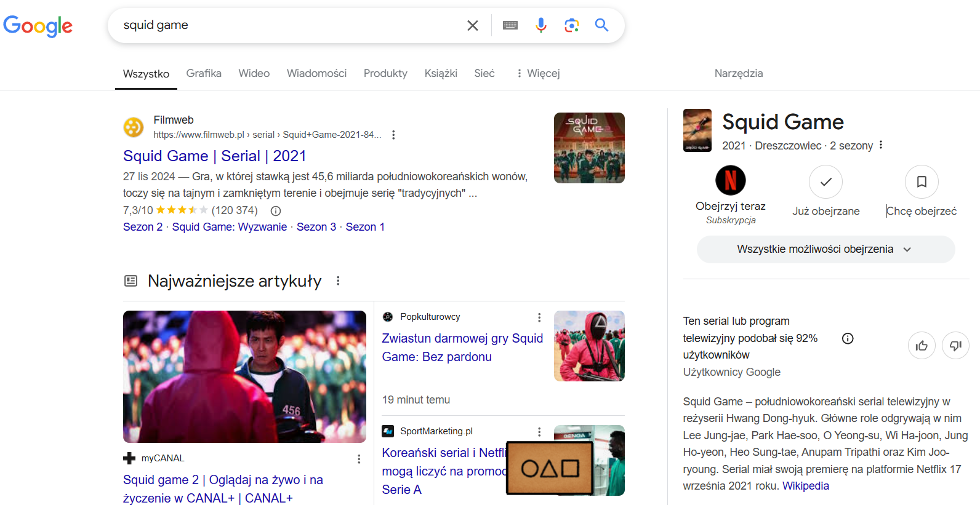
Task: Click the Squid Game knowledge panel poster
Action: click(x=697, y=130)
